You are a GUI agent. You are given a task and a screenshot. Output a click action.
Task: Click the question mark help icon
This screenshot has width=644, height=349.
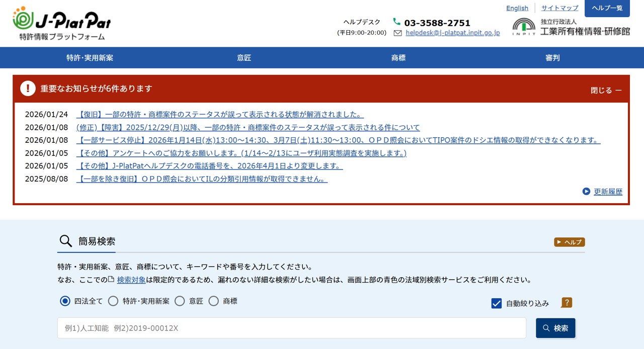567,303
